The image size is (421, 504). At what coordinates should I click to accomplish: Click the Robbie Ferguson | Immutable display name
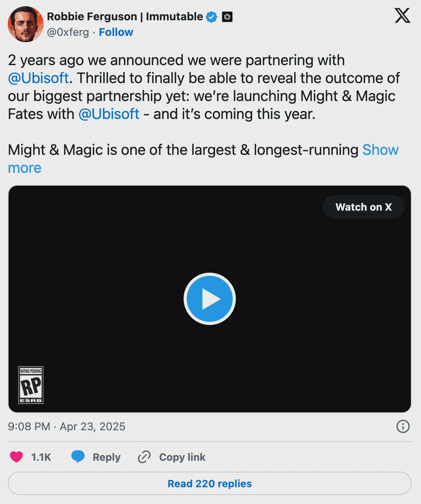(x=125, y=17)
